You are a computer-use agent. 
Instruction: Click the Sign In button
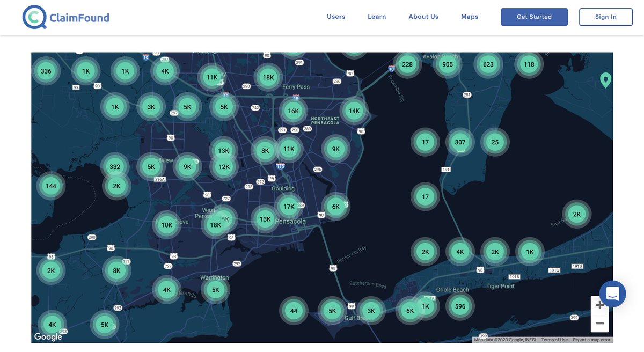[x=606, y=17]
